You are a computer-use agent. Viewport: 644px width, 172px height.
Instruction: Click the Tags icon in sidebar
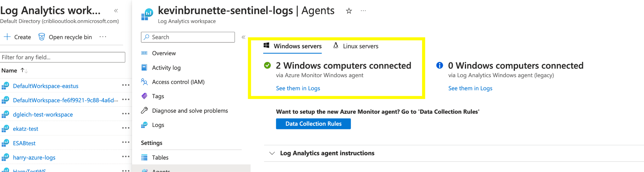coord(144,96)
